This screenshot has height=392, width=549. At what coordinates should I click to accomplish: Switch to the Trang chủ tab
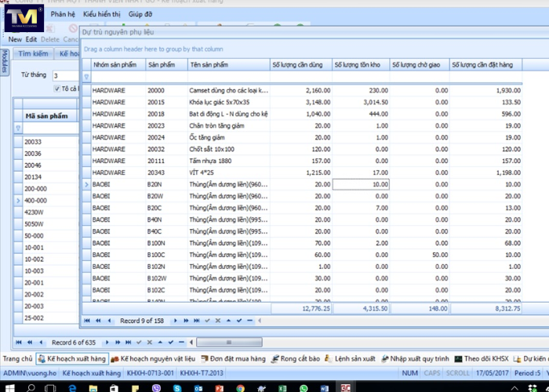coord(17,359)
